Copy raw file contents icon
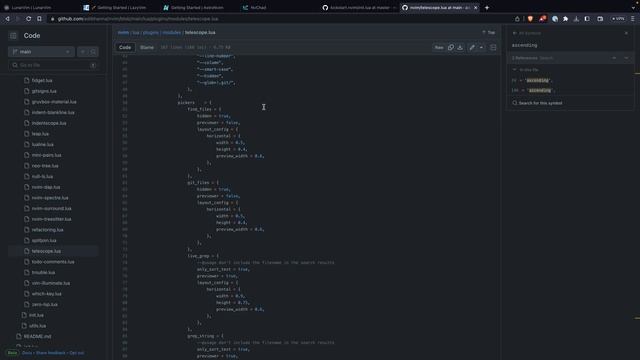 [x=451, y=47]
